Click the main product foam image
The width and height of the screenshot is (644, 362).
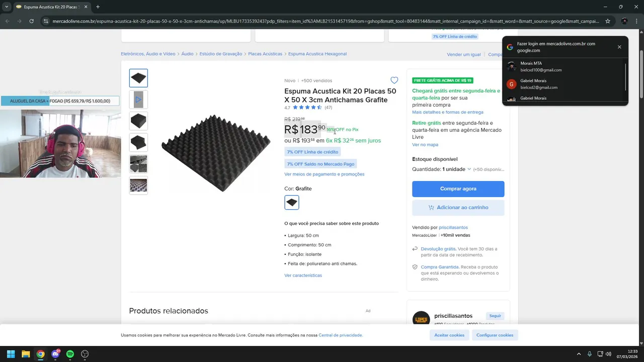click(216, 153)
